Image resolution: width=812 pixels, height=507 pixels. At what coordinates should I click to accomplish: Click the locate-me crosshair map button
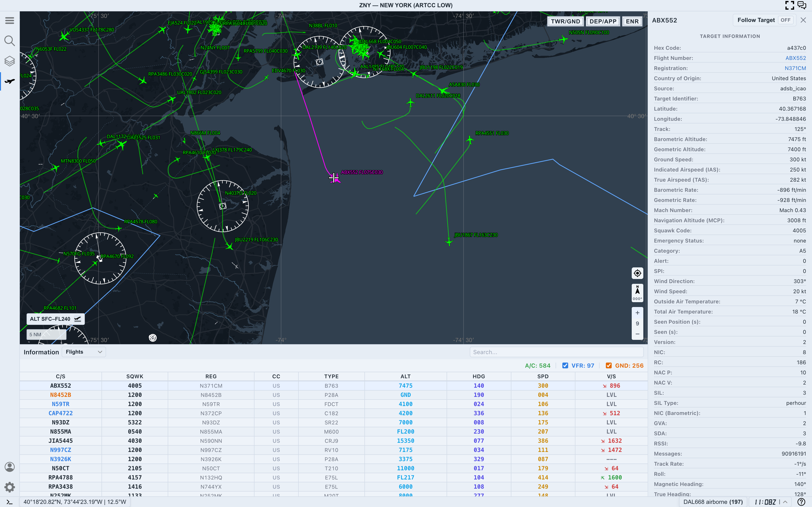(637, 273)
